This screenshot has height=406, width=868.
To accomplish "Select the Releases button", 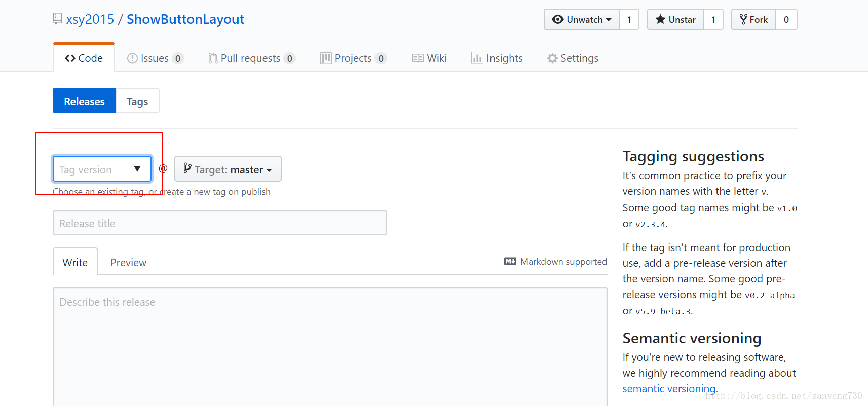I will tap(85, 101).
